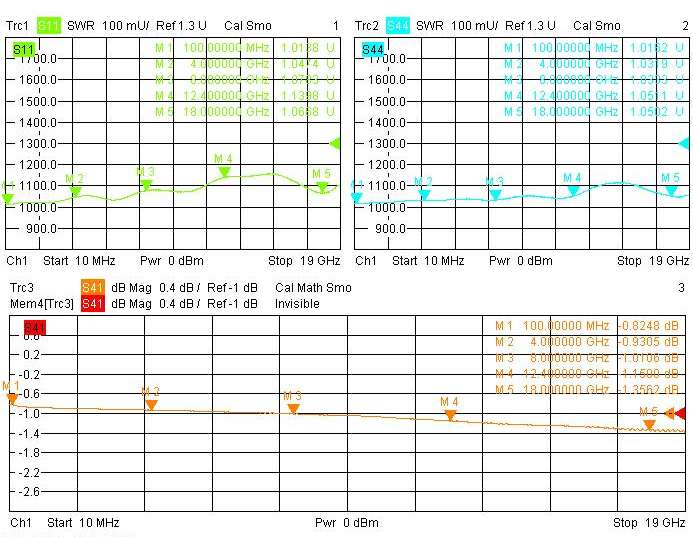The image size is (693, 537).
Task: Select the green S11 label in Trc1 header
Action: (x=49, y=25)
